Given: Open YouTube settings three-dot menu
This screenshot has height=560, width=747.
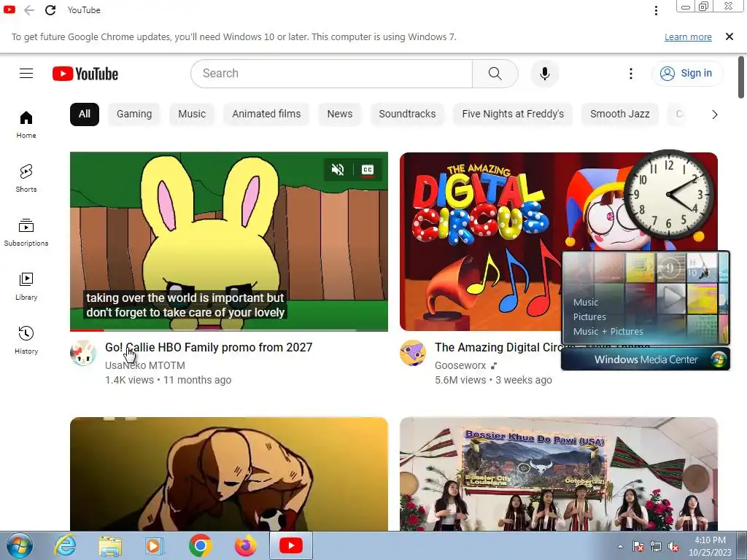Looking at the screenshot, I should [x=631, y=74].
